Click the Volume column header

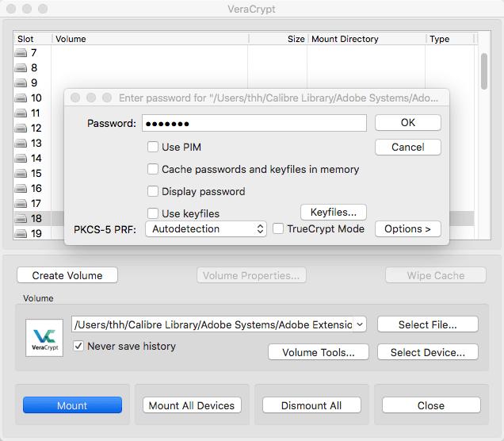150,39
